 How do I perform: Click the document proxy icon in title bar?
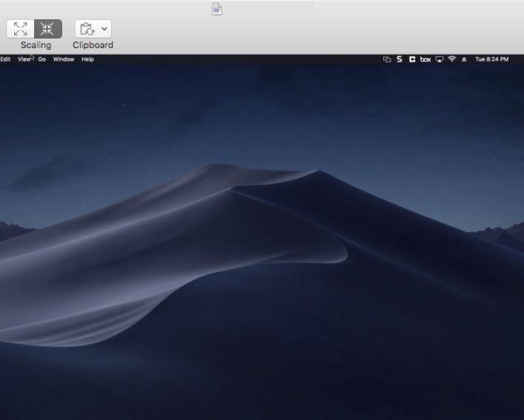click(217, 9)
